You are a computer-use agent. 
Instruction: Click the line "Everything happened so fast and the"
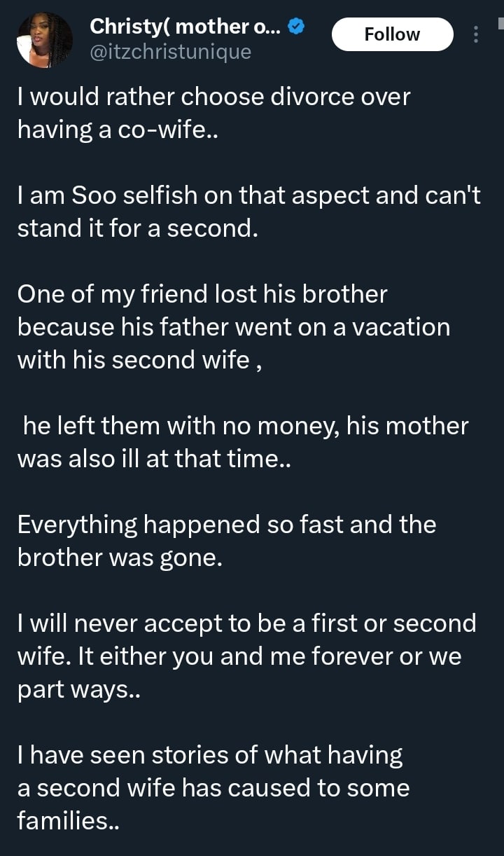(226, 525)
